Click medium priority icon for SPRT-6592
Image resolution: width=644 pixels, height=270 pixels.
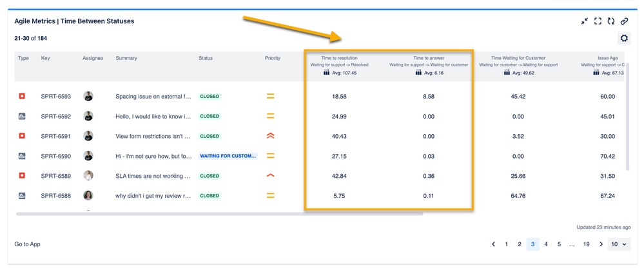tap(270, 116)
